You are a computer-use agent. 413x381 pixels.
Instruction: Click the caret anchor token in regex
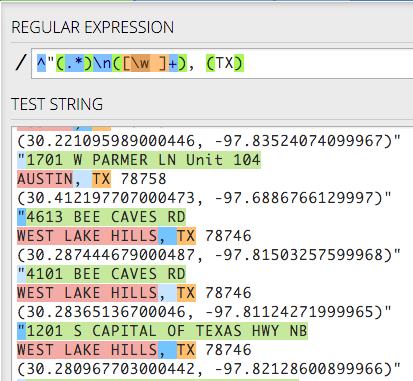[41, 63]
